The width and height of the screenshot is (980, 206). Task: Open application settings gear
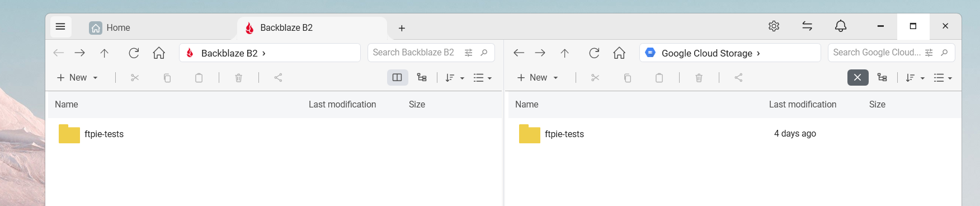[x=774, y=26]
